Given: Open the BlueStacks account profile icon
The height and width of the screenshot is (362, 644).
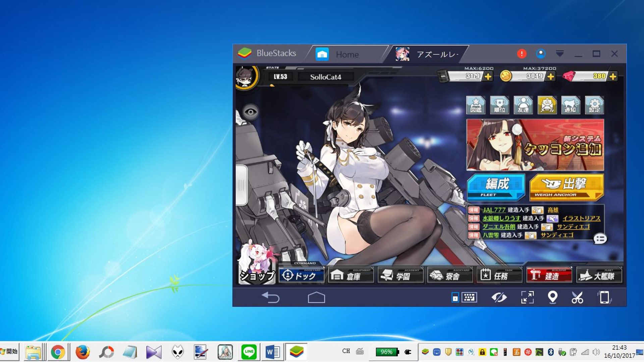Looking at the screenshot, I should pos(541,54).
